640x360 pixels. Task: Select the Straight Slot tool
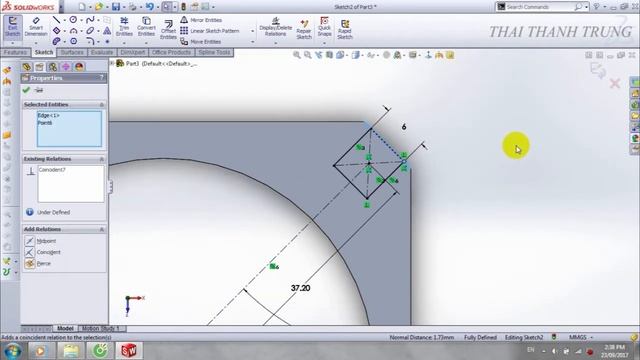(x=56, y=41)
